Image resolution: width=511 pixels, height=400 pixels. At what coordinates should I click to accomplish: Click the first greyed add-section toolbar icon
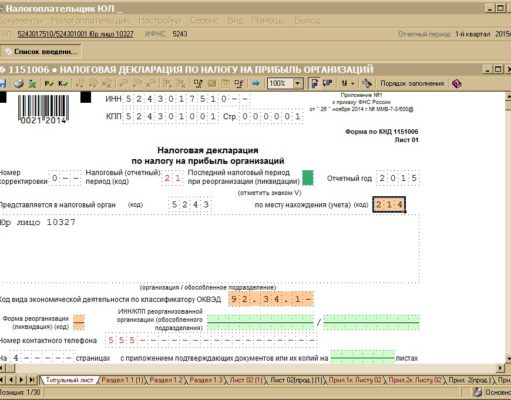(x=80, y=83)
